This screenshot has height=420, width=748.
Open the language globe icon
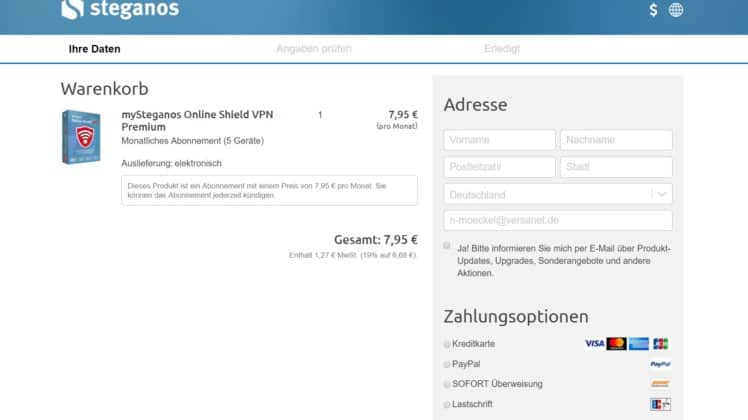(x=675, y=10)
